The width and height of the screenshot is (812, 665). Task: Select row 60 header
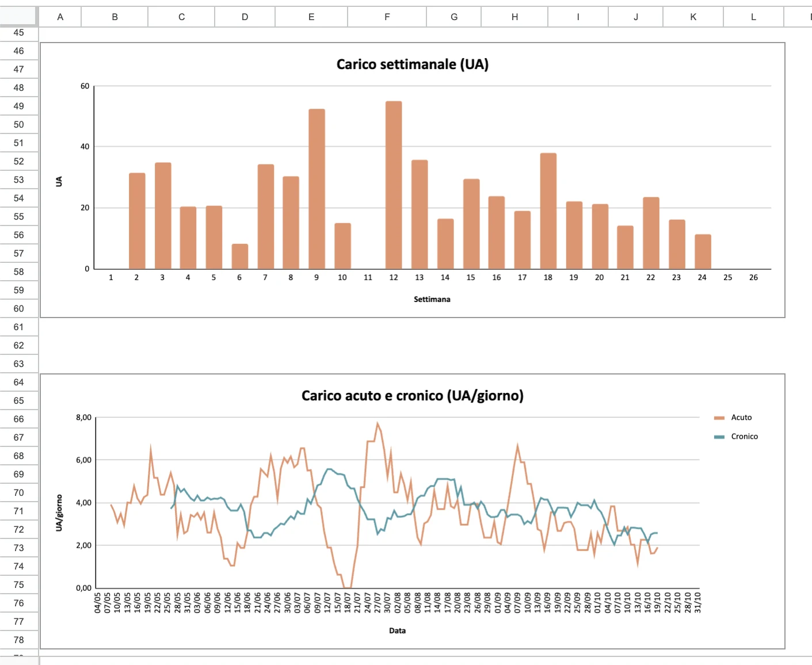(x=19, y=308)
